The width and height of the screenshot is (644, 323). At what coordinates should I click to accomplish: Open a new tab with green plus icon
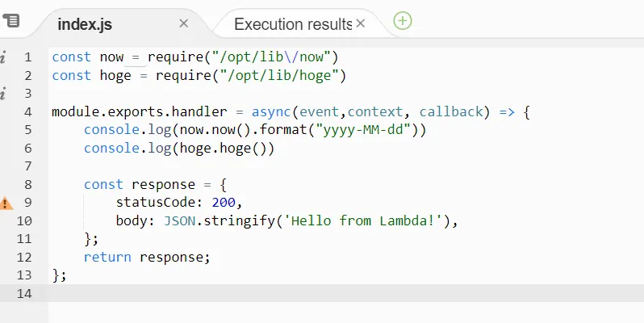pyautogui.click(x=403, y=21)
